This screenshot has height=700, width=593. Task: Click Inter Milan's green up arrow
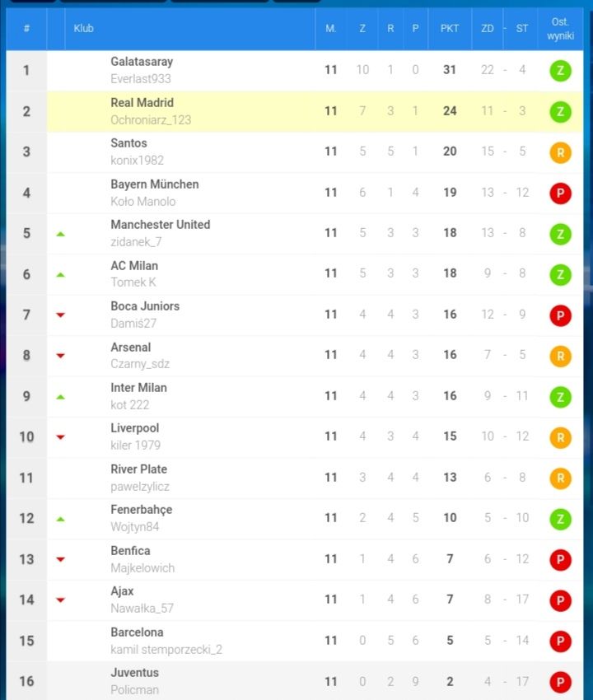tap(61, 397)
